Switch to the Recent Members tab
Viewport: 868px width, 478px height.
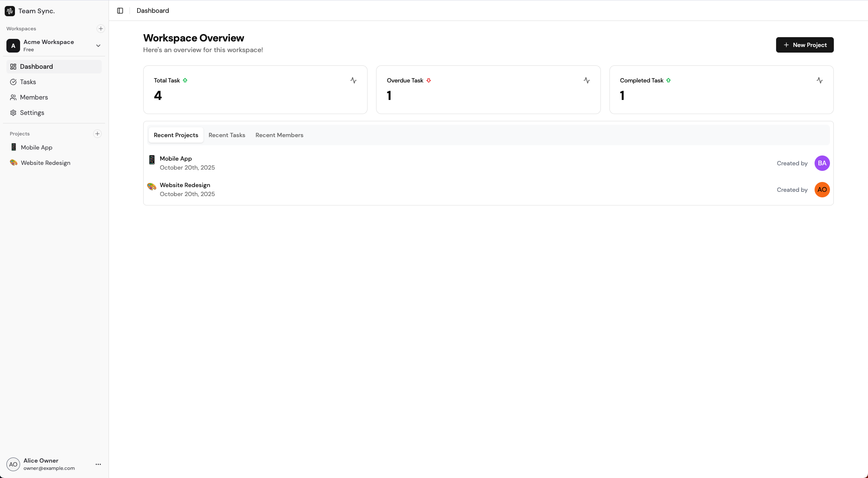(279, 135)
